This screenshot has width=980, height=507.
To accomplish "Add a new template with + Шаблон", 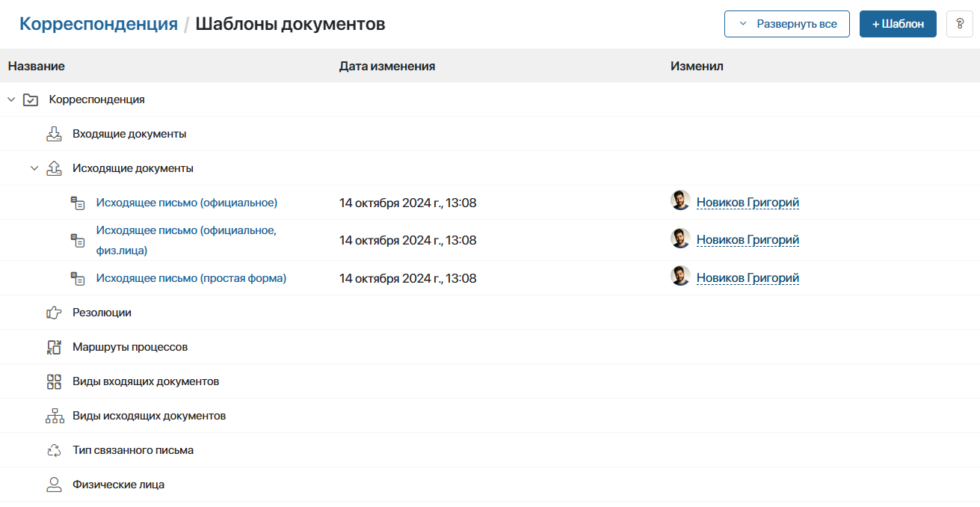I will click(898, 24).
